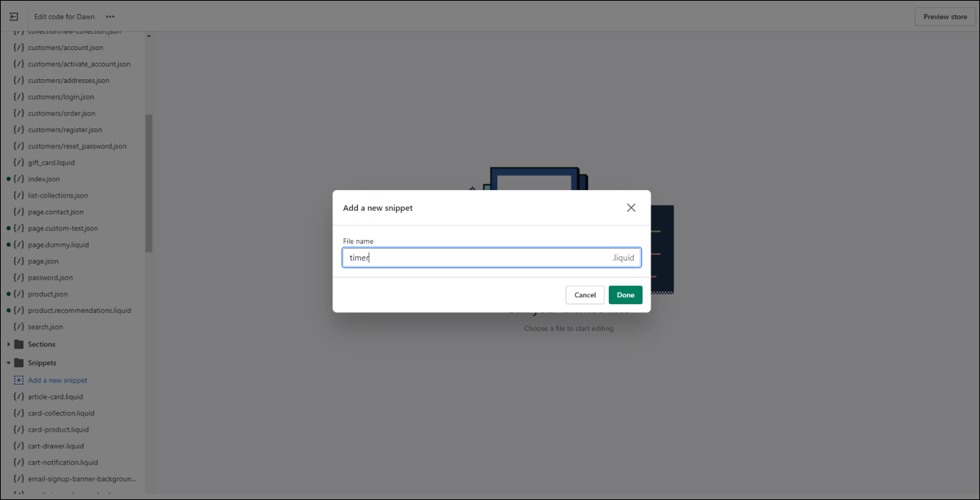Click file icon beside product.json

click(19, 294)
